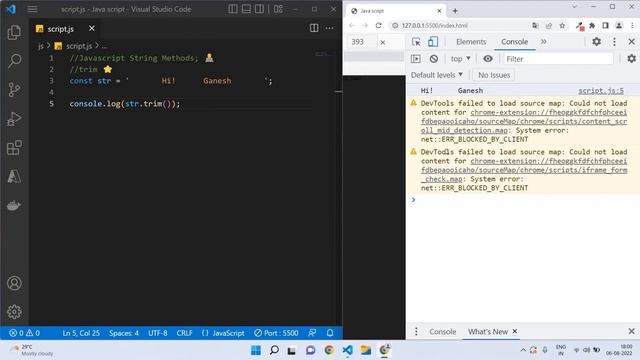Image resolution: width=640 pixels, height=360 pixels.
Task: Open the script.js:5 source link
Action: pos(601,91)
